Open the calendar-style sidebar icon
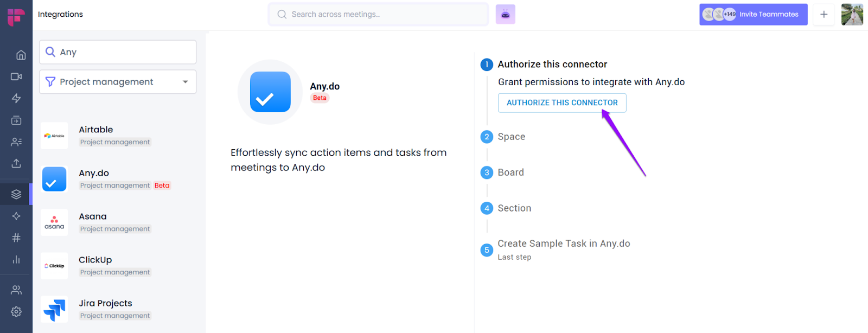Viewport: 868px width, 333px height. click(x=16, y=120)
